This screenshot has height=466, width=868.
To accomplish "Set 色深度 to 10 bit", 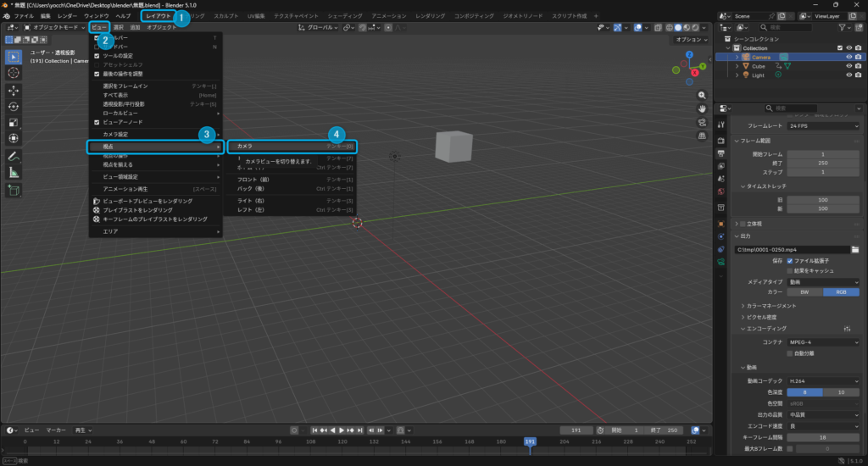I will pos(841,392).
